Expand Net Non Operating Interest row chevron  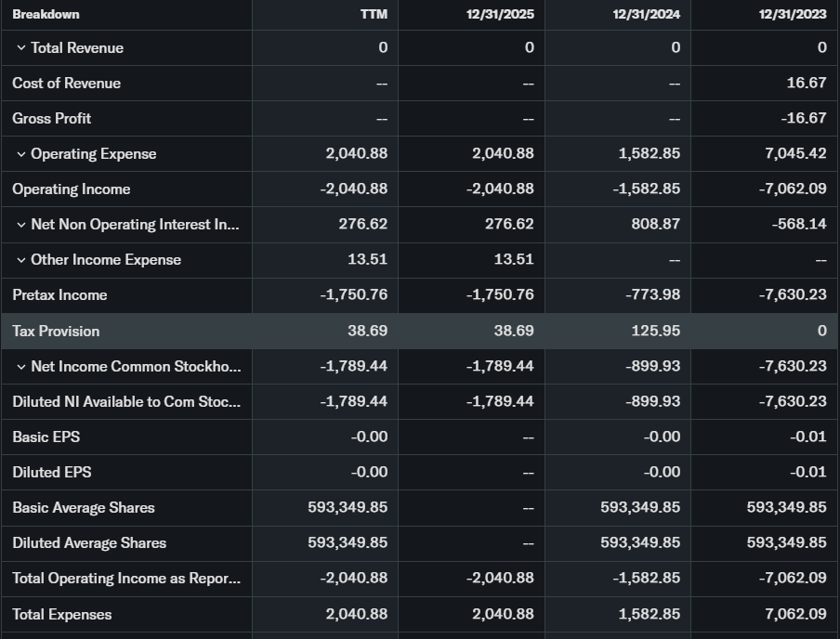coord(20,225)
